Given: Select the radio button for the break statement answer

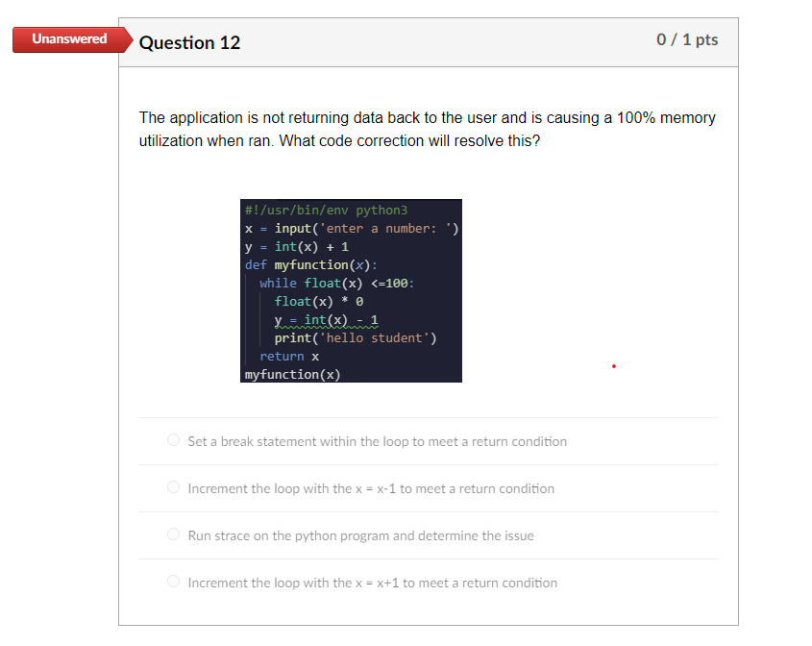Looking at the screenshot, I should (173, 439).
